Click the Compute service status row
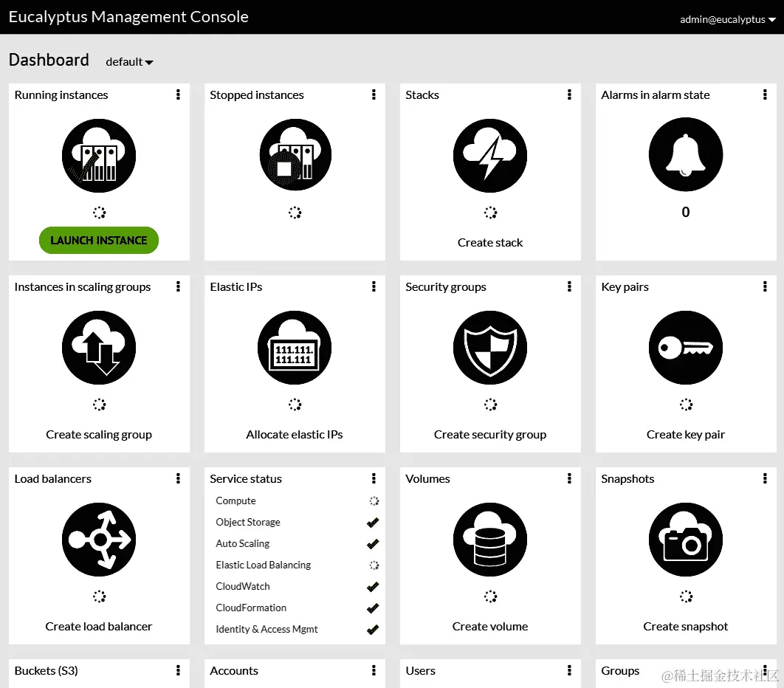784x688 pixels. [x=295, y=501]
